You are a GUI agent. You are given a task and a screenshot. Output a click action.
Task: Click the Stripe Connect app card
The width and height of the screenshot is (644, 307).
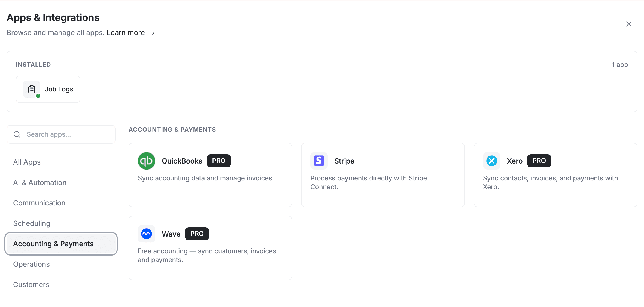coord(383,175)
